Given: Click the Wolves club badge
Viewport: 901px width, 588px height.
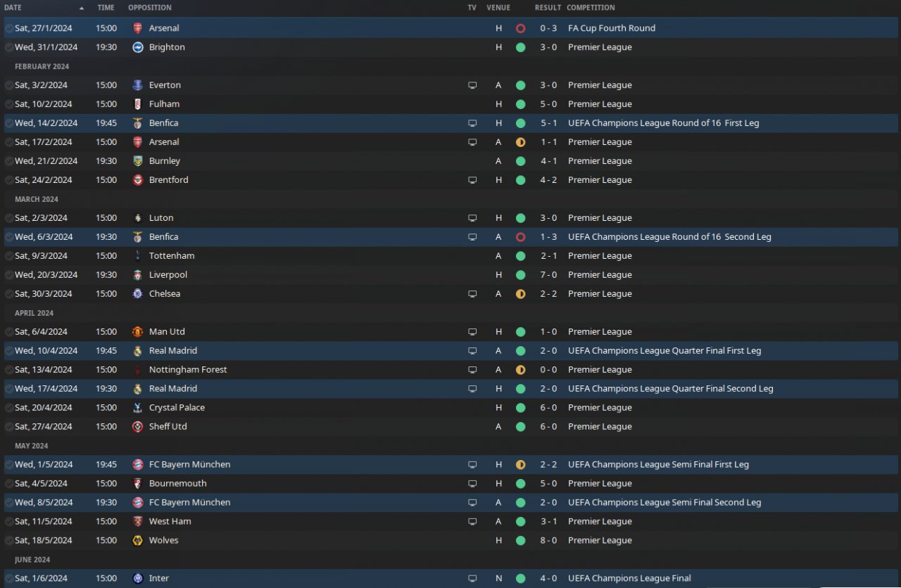Looking at the screenshot, I should pyautogui.click(x=138, y=541).
